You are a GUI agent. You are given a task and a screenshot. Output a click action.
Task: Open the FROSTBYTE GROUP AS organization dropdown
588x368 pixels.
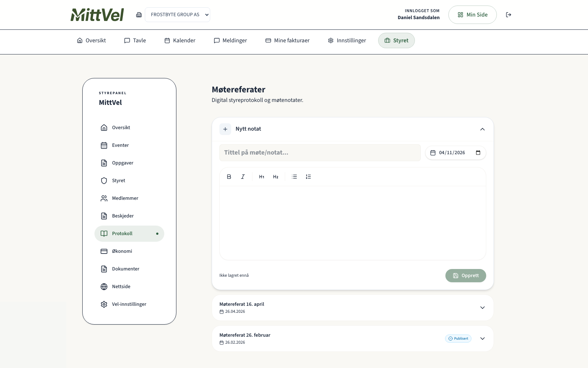[x=178, y=15]
